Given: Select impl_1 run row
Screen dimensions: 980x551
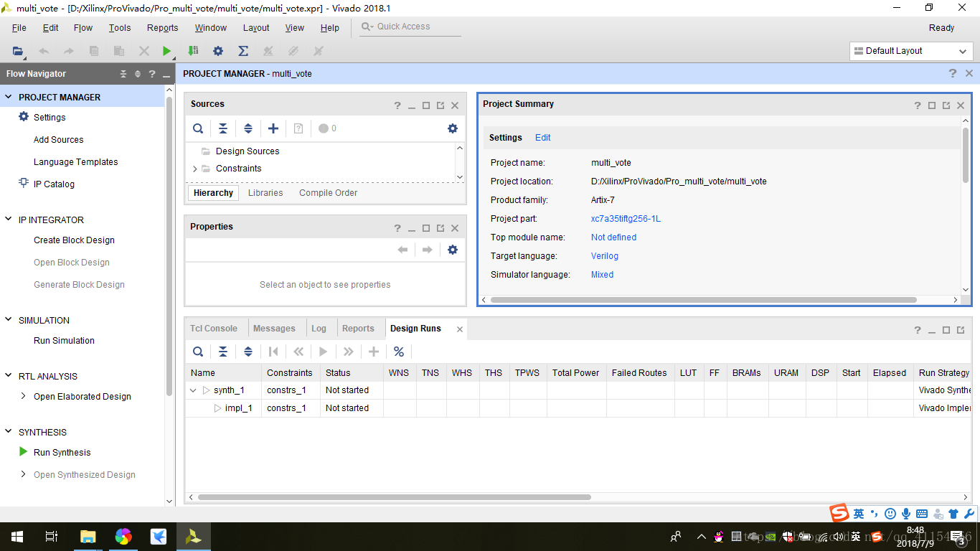Looking at the screenshot, I should click(578, 408).
